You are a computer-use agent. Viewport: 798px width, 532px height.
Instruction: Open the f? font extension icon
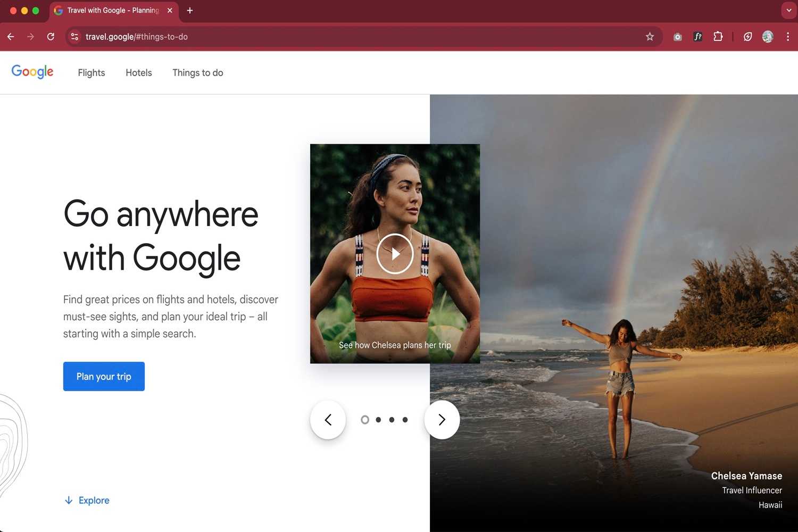point(697,37)
